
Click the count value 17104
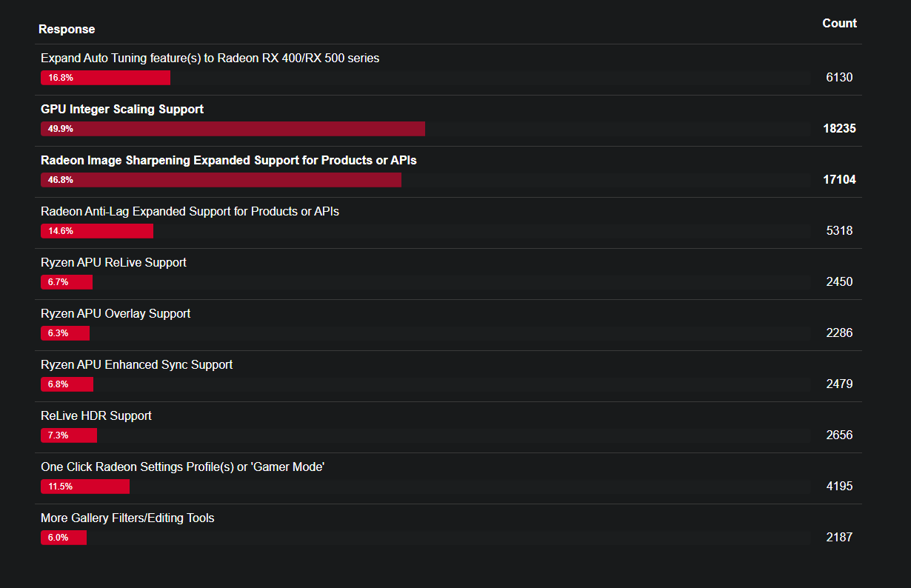(x=839, y=179)
